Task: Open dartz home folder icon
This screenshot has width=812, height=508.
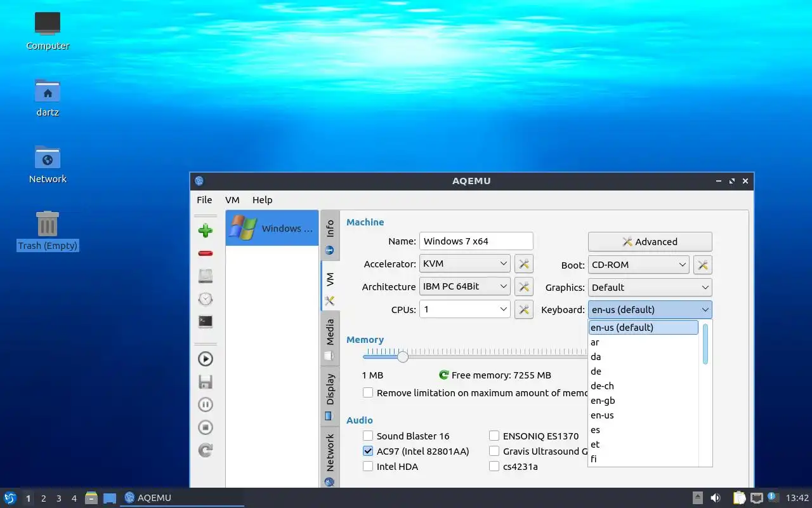Action: (48, 98)
